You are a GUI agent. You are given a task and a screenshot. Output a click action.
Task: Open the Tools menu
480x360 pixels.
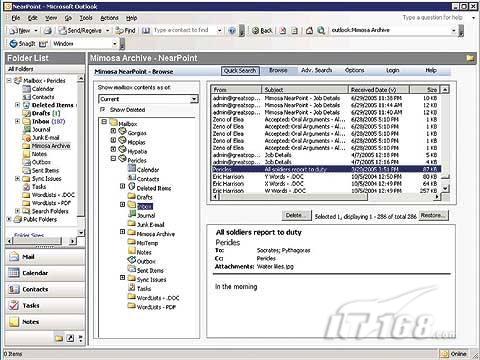86,18
